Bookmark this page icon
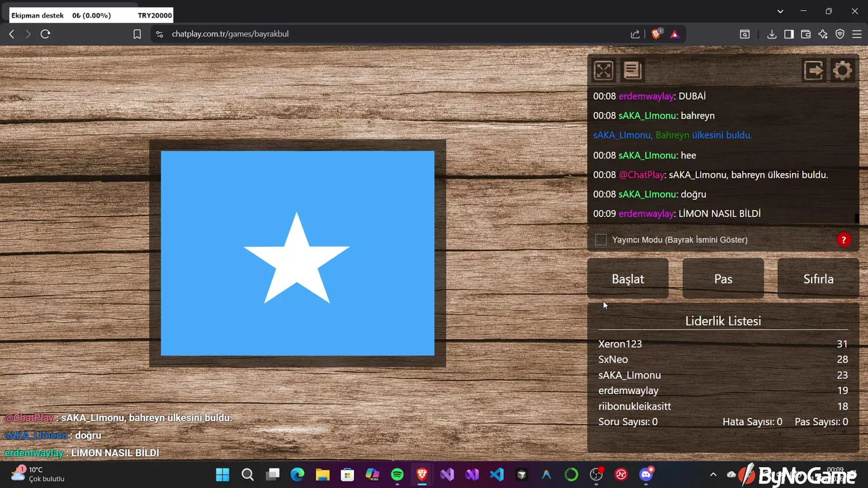The width and height of the screenshot is (868, 488). point(137,34)
